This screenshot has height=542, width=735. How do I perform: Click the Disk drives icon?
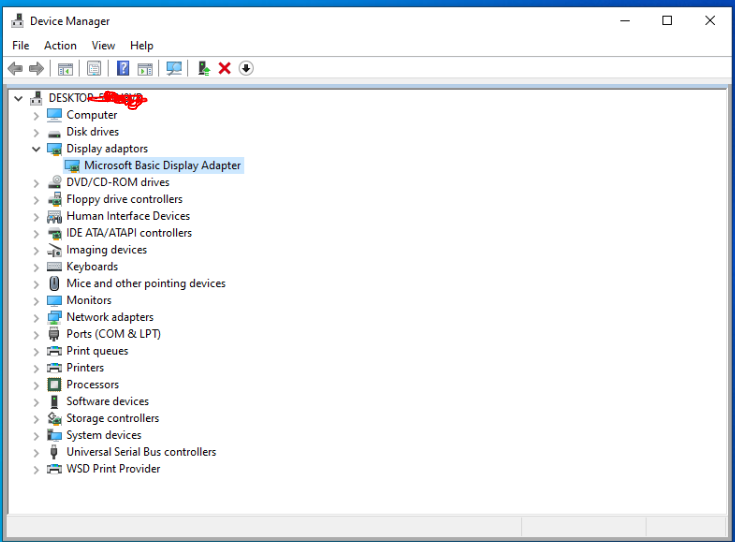pos(54,132)
